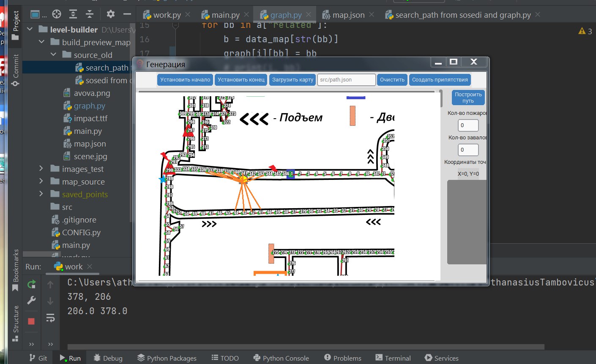
Task: Click the warnings indicator showing 3
Action: tap(585, 31)
